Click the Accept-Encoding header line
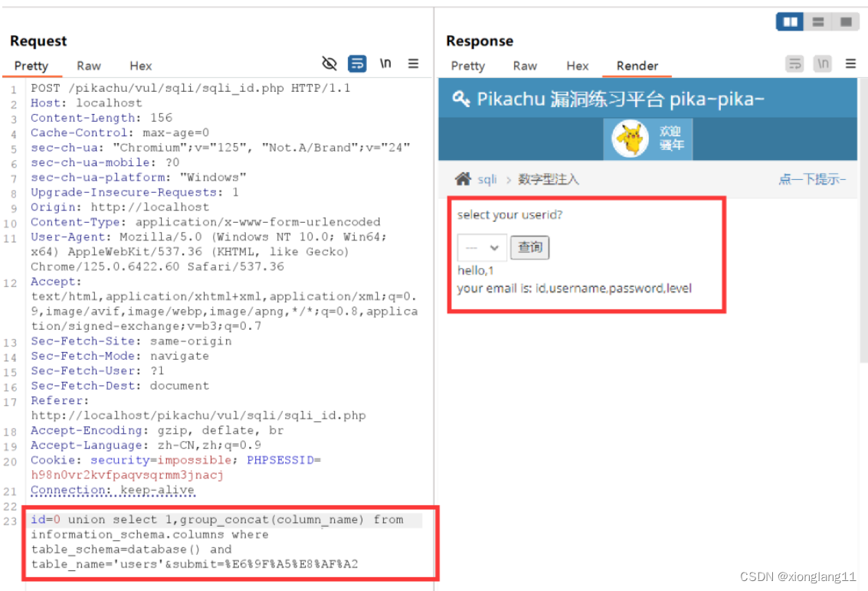 [157, 430]
